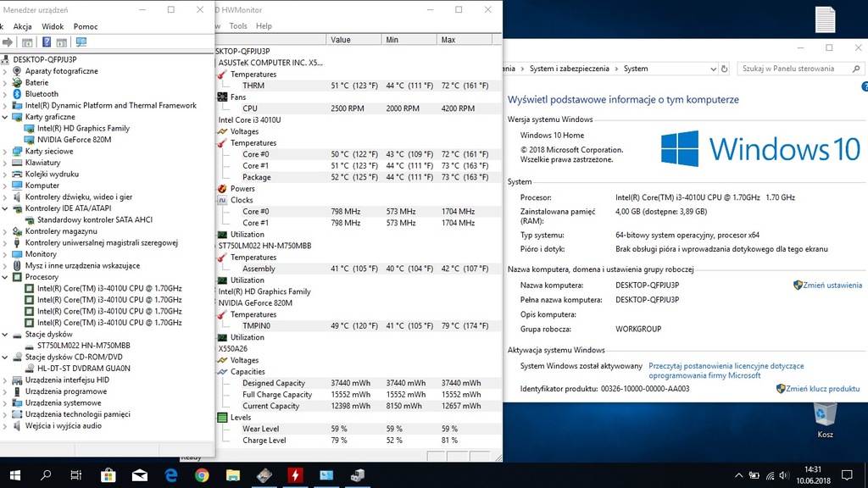Click Zmień ustawienia link

click(x=832, y=286)
